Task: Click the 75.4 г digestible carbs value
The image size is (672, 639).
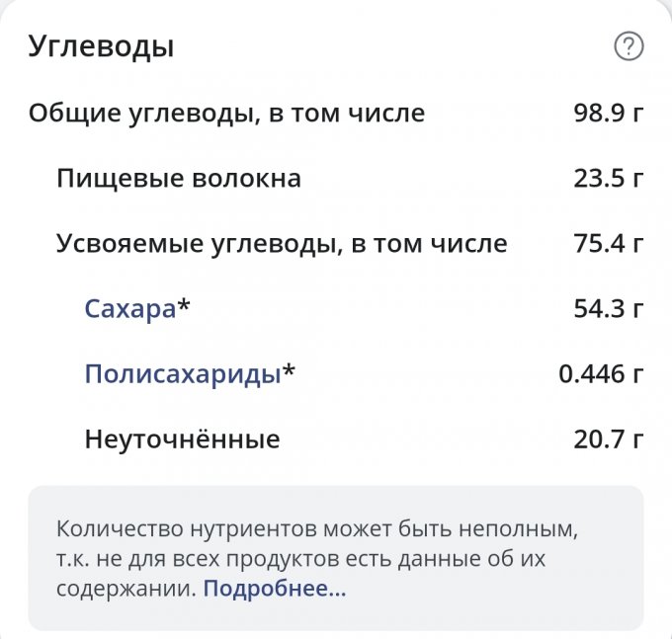Action: [x=608, y=244]
